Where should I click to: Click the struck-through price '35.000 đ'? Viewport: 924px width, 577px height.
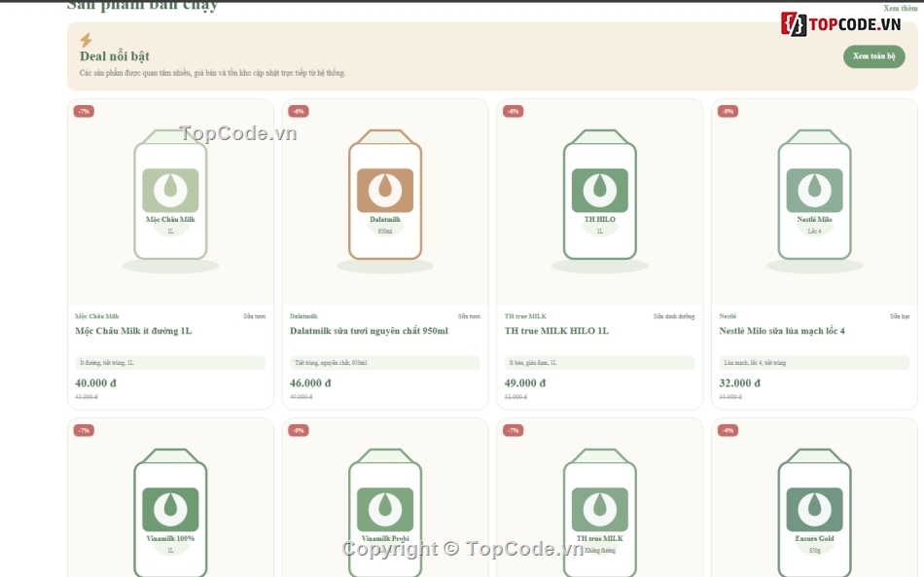pyautogui.click(x=730, y=397)
